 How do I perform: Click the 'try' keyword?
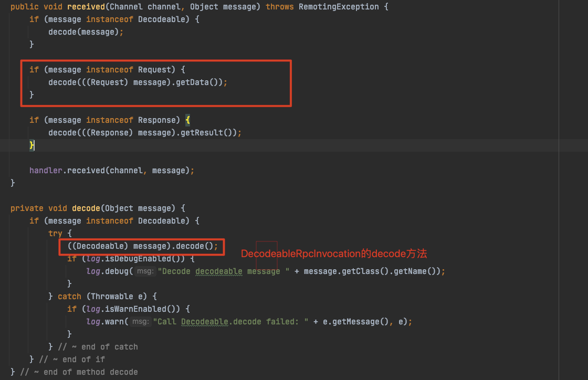click(x=55, y=233)
